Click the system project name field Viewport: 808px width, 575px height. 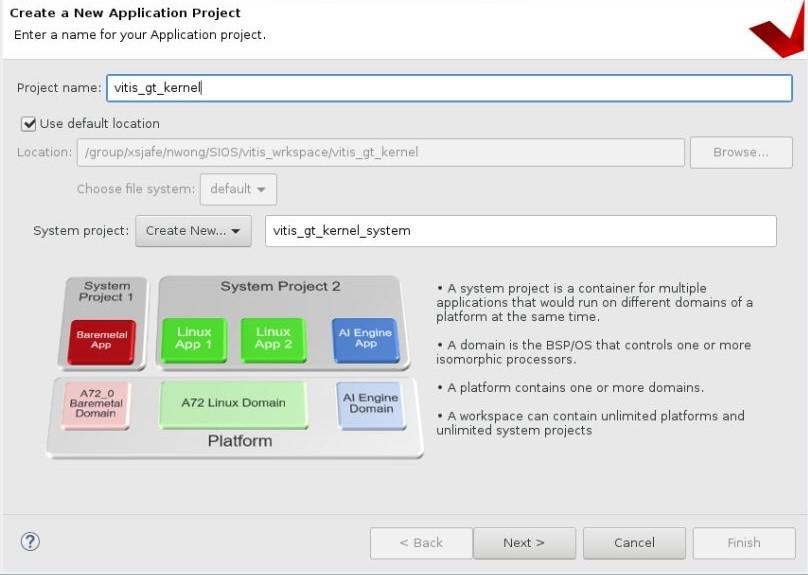pos(520,231)
